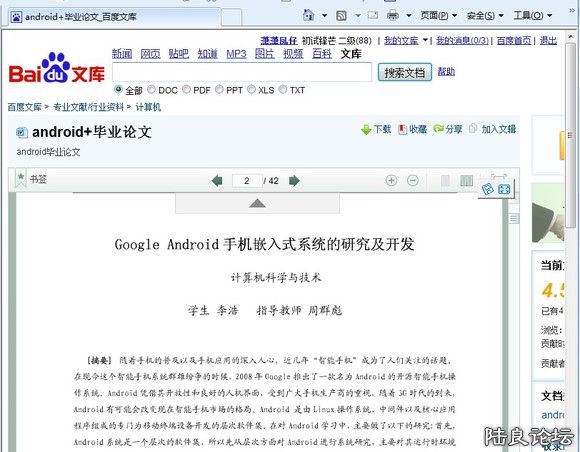The image size is (580, 452).
Task: Open the 知道 link
Action: click(x=208, y=54)
